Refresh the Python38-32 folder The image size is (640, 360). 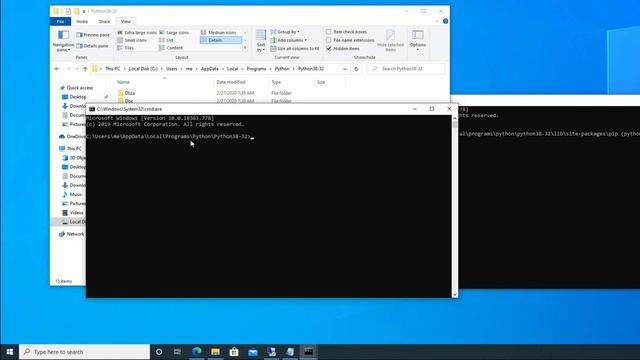356,69
